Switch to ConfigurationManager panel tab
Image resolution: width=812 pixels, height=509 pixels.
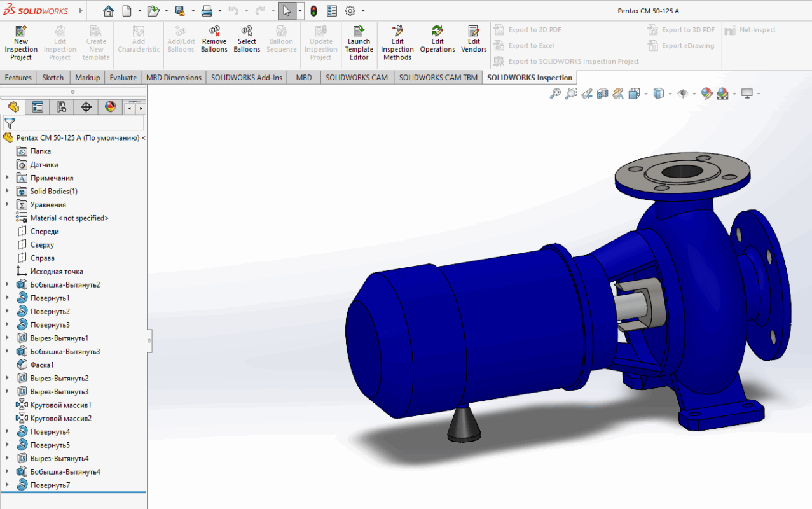point(62,107)
